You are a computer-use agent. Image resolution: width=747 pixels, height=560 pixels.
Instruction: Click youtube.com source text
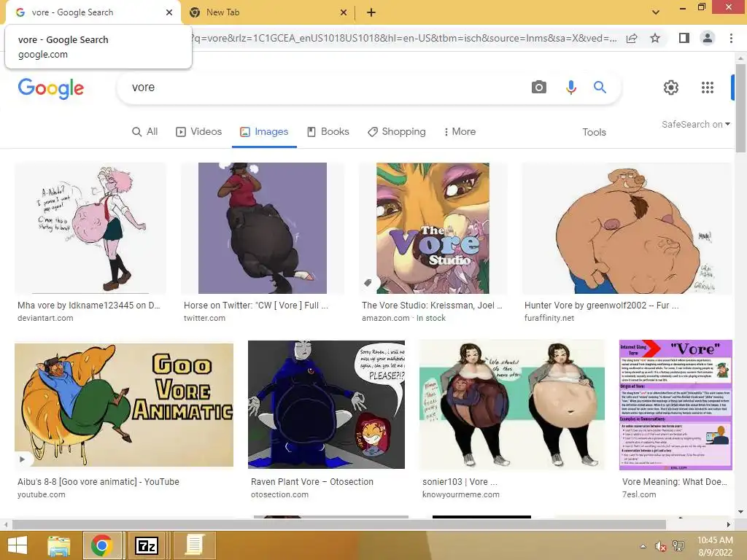click(42, 494)
